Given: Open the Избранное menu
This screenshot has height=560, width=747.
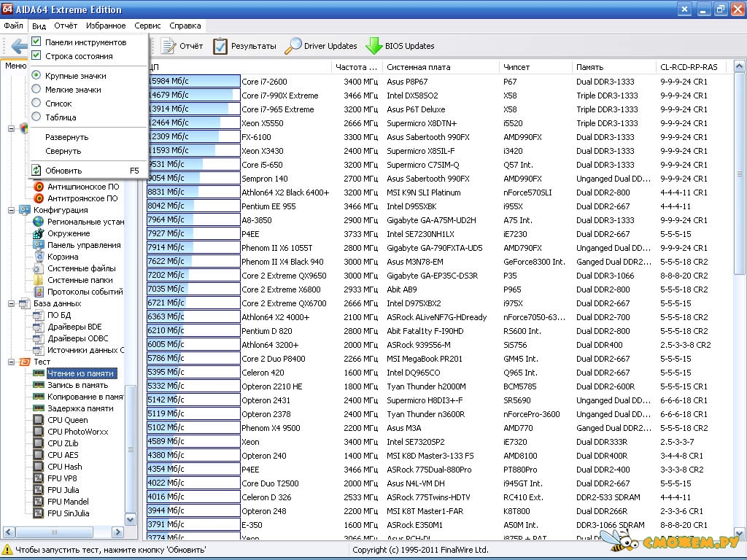Looking at the screenshot, I should [x=106, y=26].
